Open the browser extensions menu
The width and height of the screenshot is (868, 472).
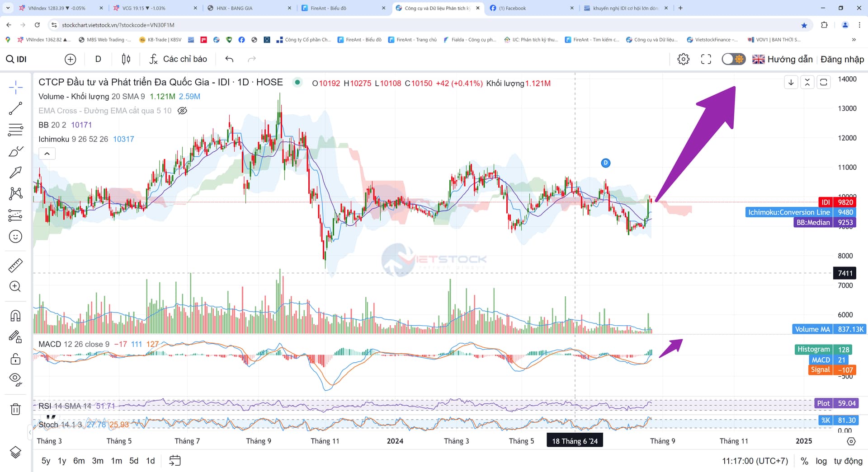pos(824,25)
